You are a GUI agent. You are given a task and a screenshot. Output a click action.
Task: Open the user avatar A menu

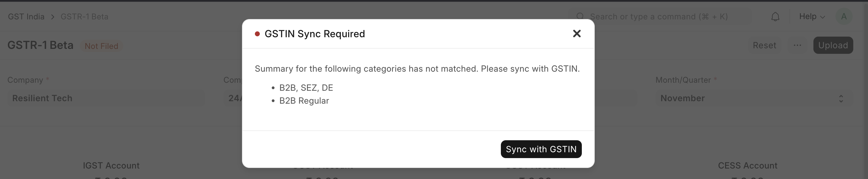(844, 17)
